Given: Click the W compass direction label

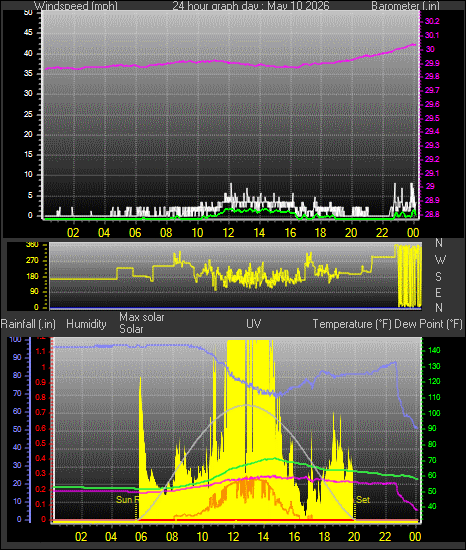Looking at the screenshot, I should click(440, 260).
